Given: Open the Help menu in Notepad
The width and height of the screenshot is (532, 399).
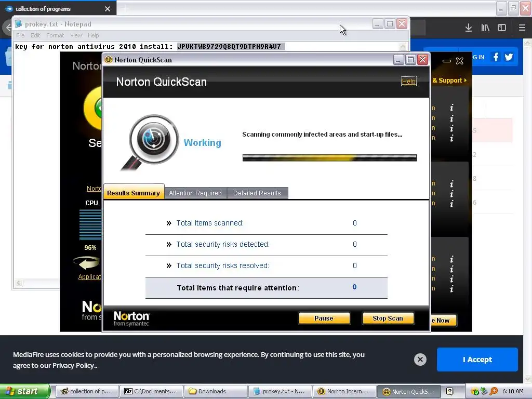Looking at the screenshot, I should tap(94, 35).
